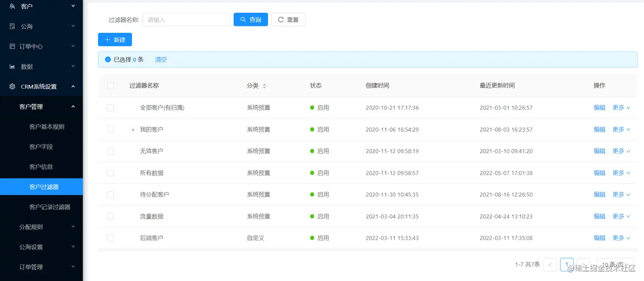Expand the 分配规则 submenu
The height and width of the screenshot is (281, 644).
(x=73, y=226)
